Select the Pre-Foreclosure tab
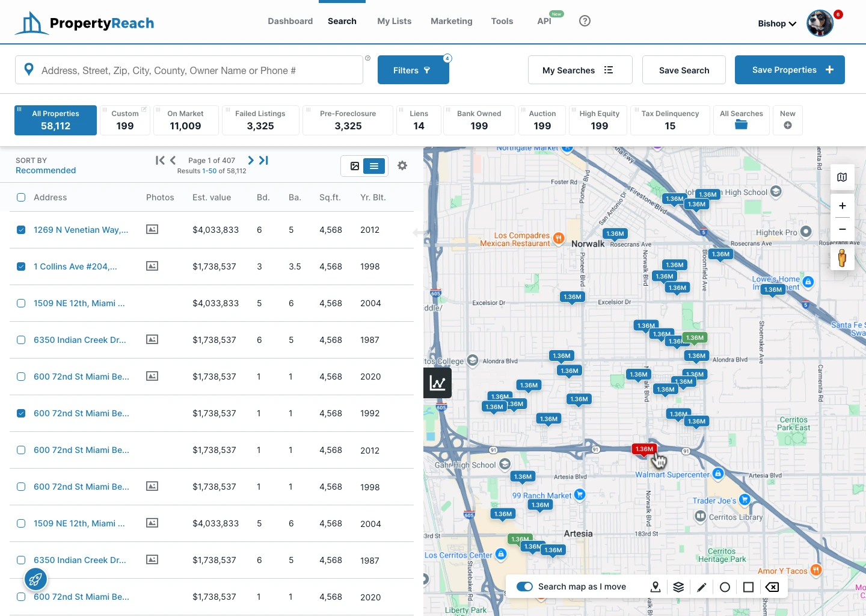Image resolution: width=866 pixels, height=616 pixels. [348, 120]
